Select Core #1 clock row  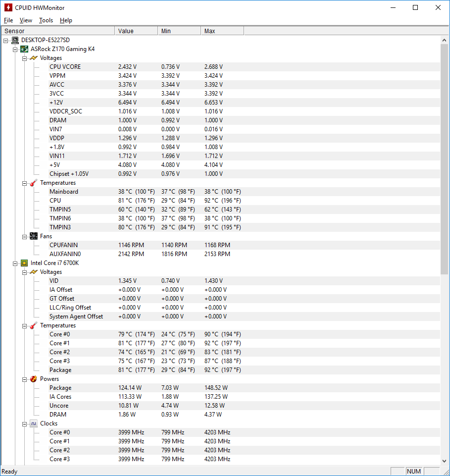244,441
